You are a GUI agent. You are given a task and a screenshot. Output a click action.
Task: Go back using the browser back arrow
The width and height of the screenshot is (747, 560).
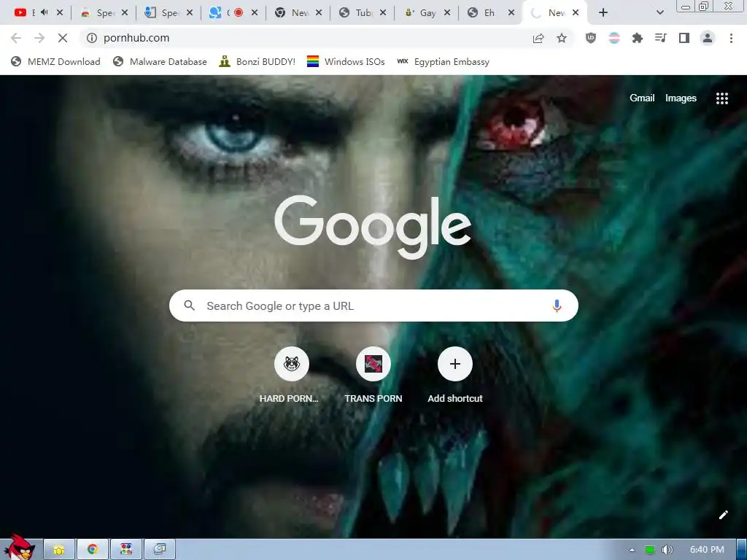pyautogui.click(x=16, y=38)
